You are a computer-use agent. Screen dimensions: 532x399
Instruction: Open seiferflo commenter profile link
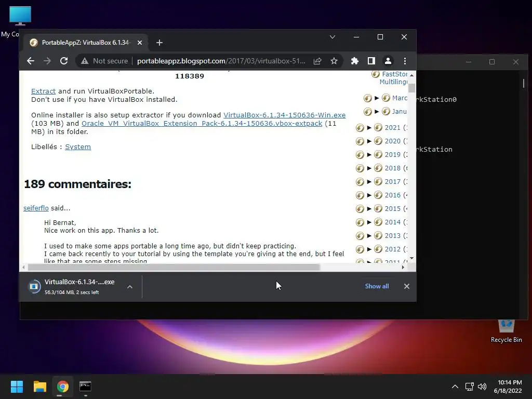click(36, 208)
